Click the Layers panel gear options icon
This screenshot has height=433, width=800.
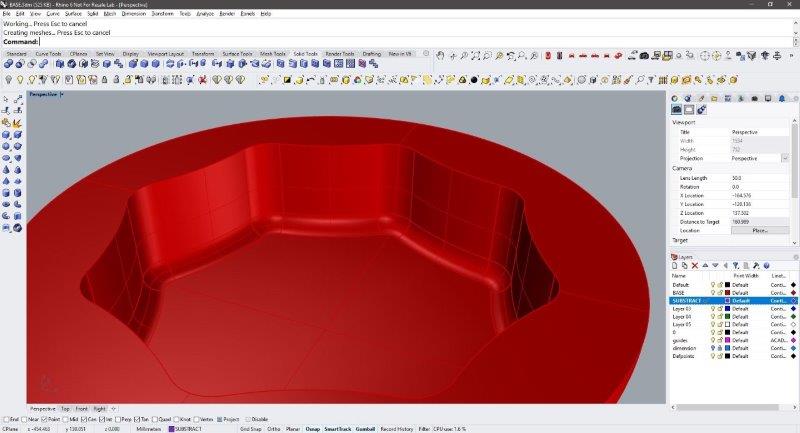pyautogui.click(x=795, y=257)
